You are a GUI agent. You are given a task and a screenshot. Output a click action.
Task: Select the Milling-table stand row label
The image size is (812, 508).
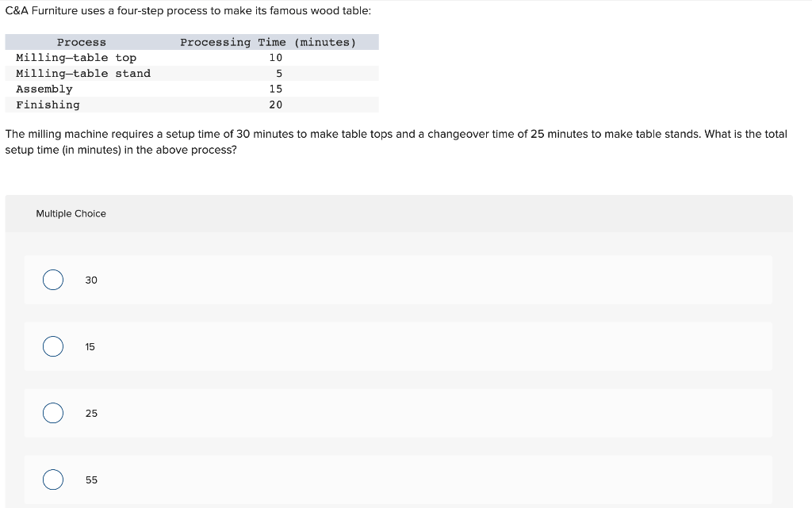[83, 74]
